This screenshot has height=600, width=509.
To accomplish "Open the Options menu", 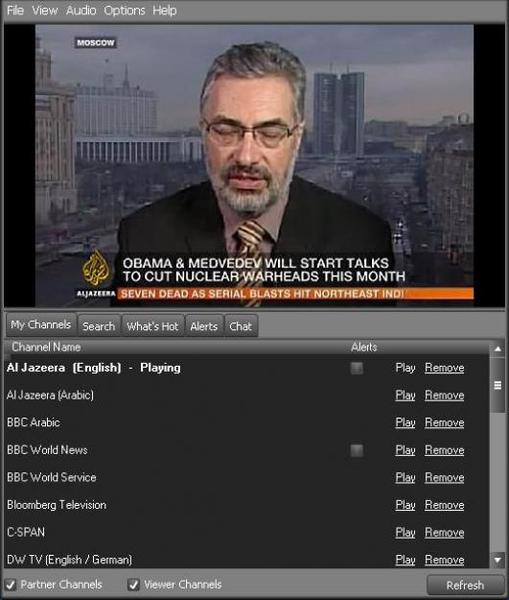I will (x=124, y=10).
